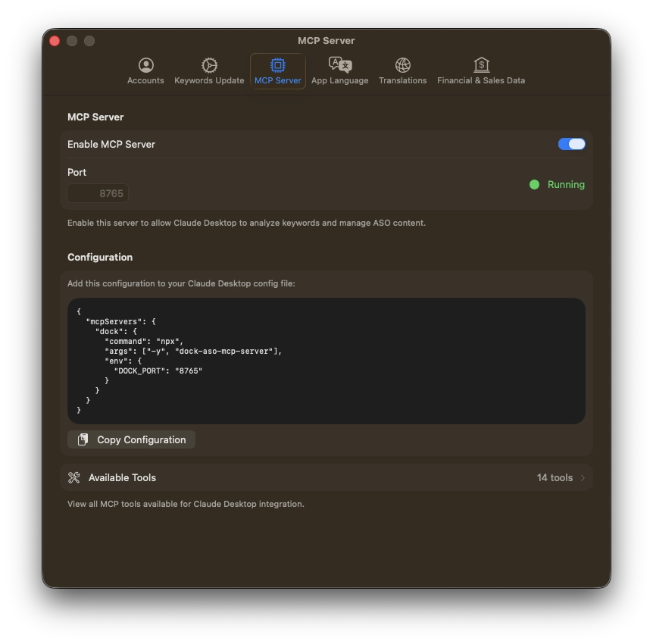Select the Keywords Update gear icon
This screenshot has width=653, height=644.
click(209, 66)
